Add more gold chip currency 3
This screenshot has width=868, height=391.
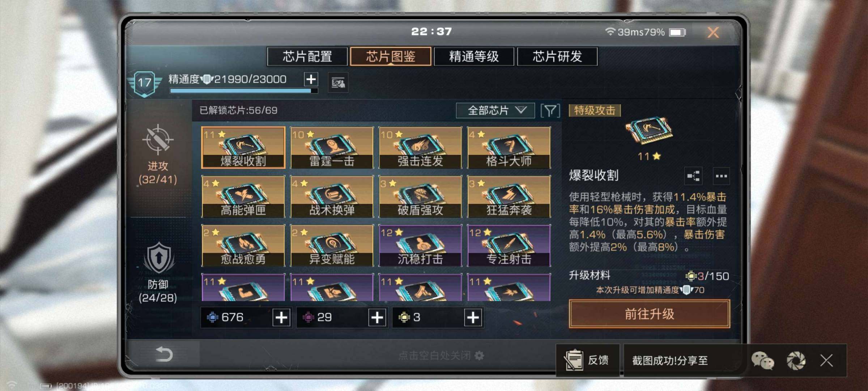tap(473, 318)
